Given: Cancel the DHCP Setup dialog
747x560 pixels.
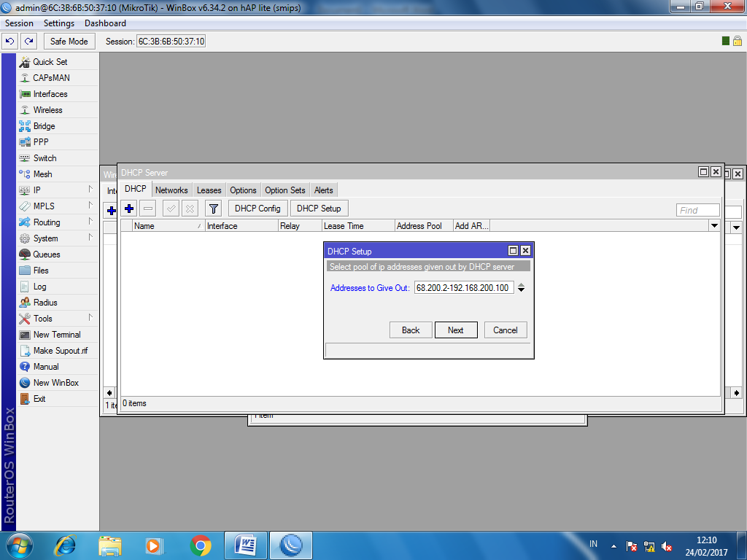Looking at the screenshot, I should coord(506,330).
